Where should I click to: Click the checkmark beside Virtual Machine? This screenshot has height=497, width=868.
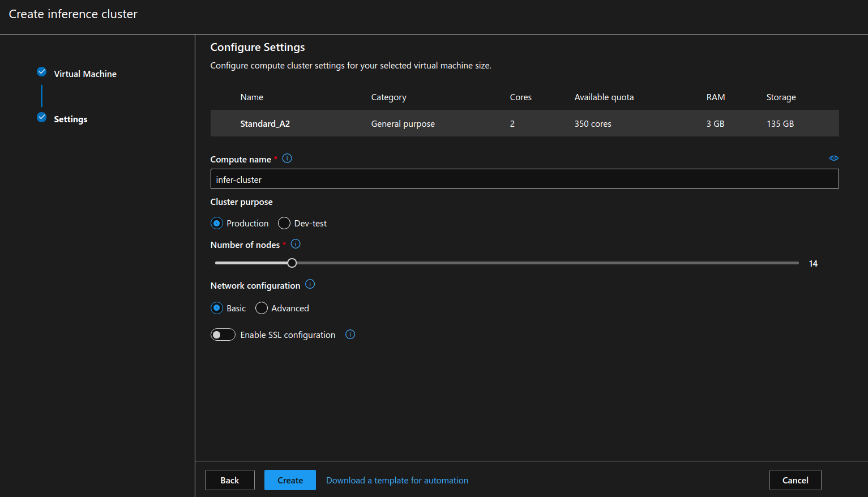coord(41,71)
